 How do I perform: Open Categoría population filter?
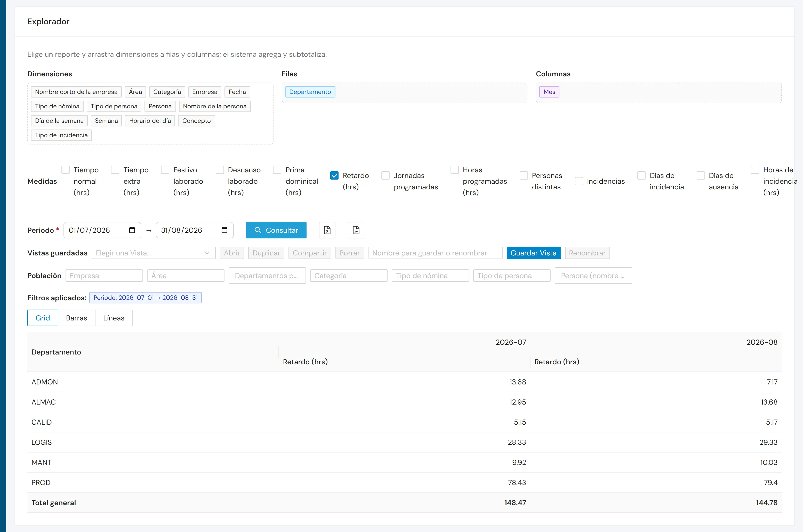coord(349,276)
